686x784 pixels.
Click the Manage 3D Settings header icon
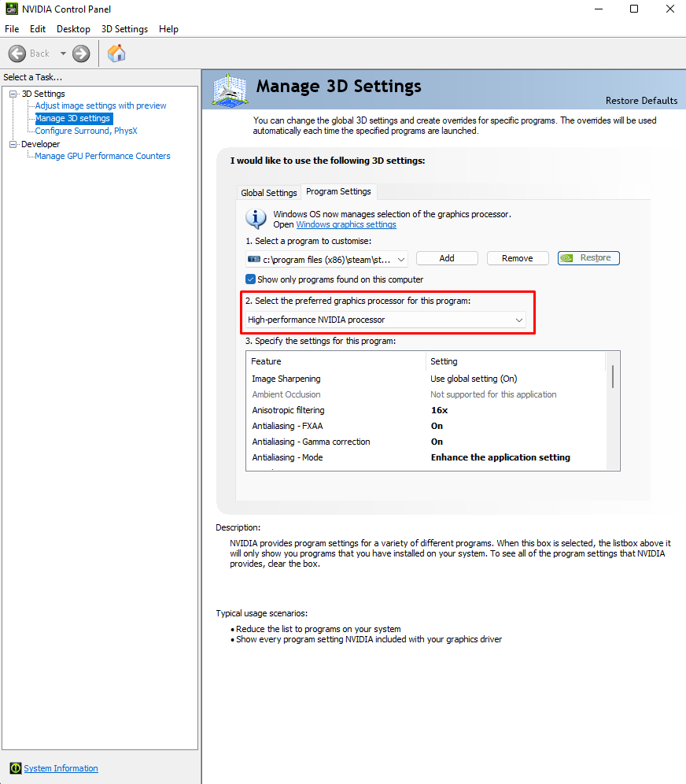[x=230, y=90]
